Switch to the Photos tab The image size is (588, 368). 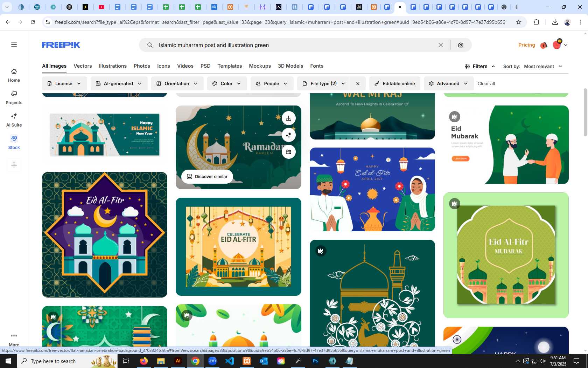coord(142,66)
